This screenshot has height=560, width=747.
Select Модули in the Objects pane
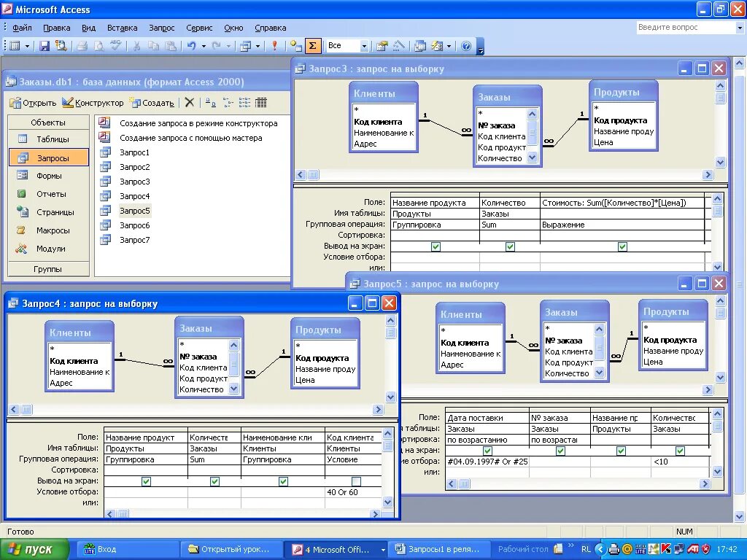(49, 249)
